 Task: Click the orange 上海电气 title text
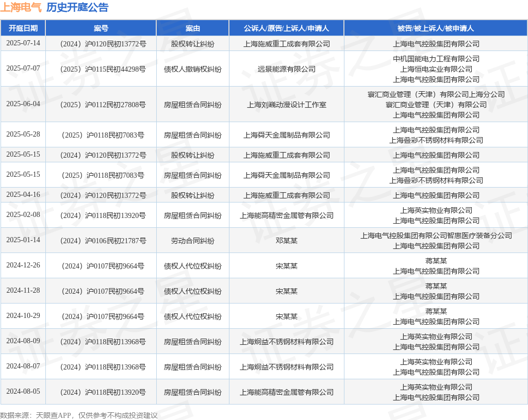click(21, 7)
